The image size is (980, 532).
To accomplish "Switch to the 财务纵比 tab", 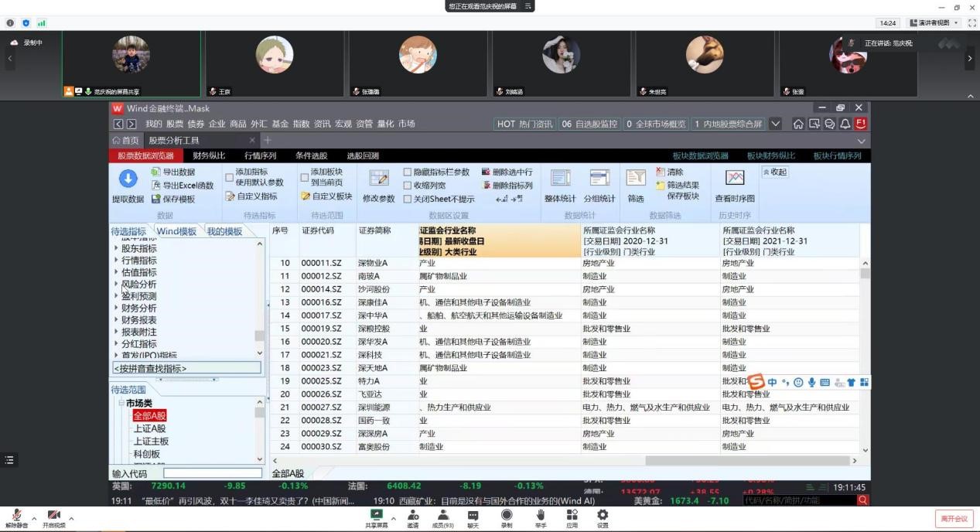I will click(x=209, y=155).
